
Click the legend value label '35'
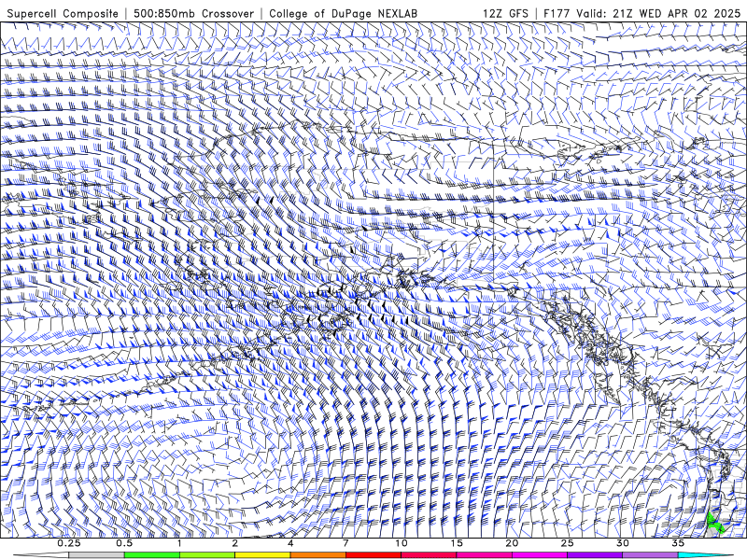679,543
